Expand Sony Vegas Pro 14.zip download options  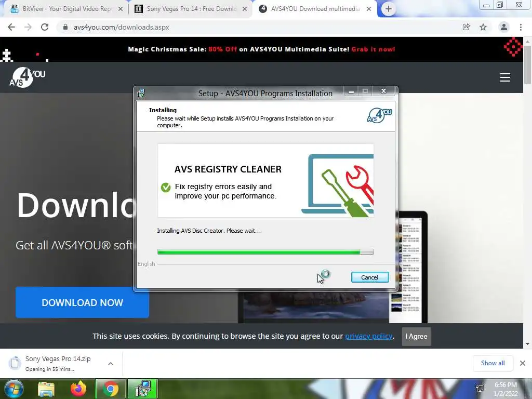click(111, 363)
